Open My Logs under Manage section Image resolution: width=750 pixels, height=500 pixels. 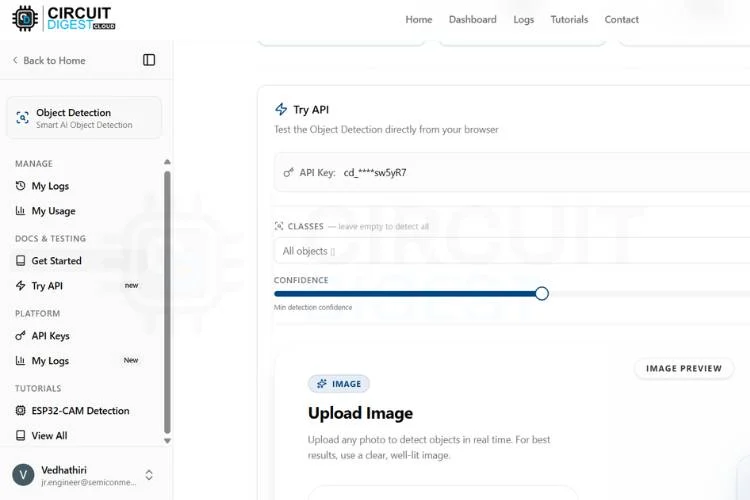[50, 186]
